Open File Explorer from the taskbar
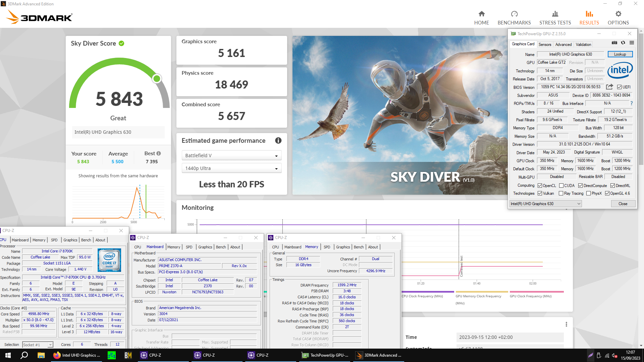 click(x=41, y=355)
